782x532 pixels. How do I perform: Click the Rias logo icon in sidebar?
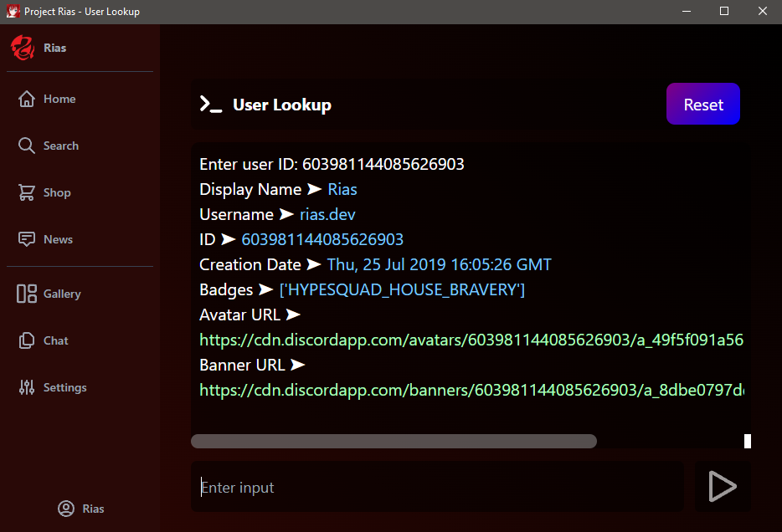tap(23, 48)
